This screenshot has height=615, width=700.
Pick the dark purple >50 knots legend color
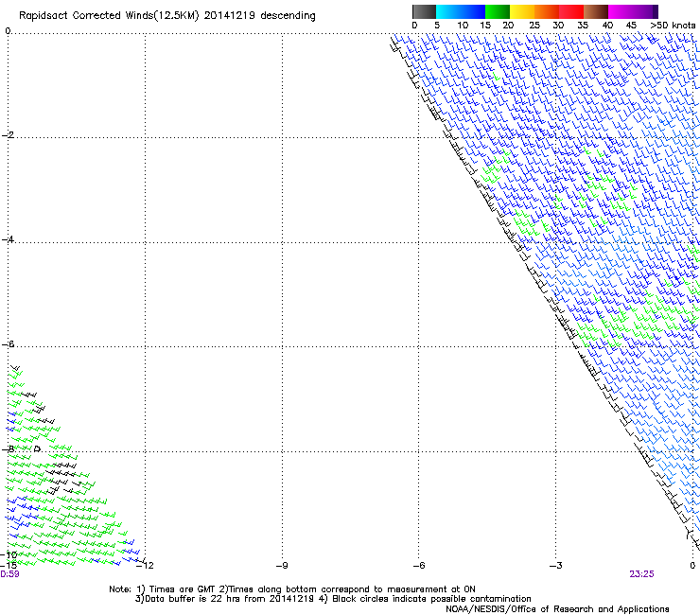click(655, 11)
